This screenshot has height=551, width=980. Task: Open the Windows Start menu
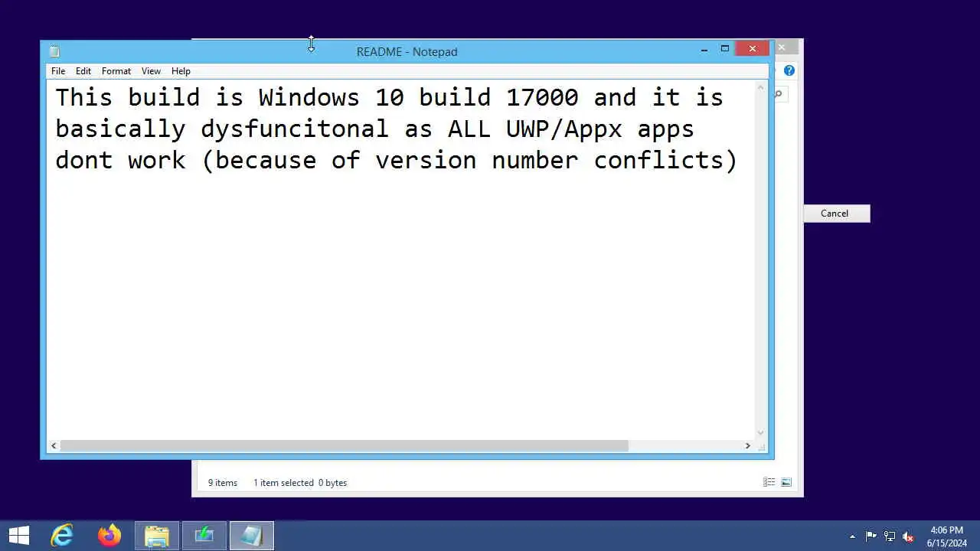[19, 536]
